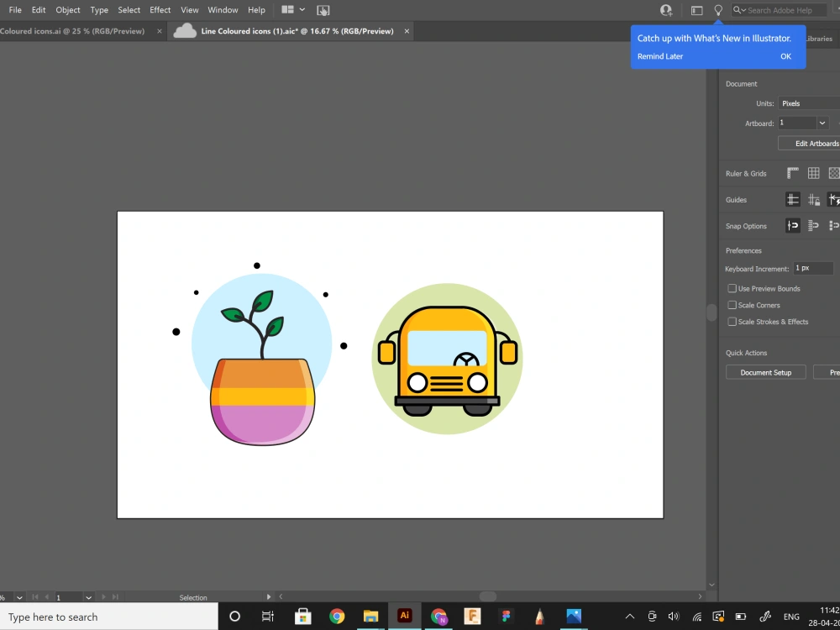840x630 pixels.
Task: Expand the status bar Selection options arrow
Action: (269, 596)
